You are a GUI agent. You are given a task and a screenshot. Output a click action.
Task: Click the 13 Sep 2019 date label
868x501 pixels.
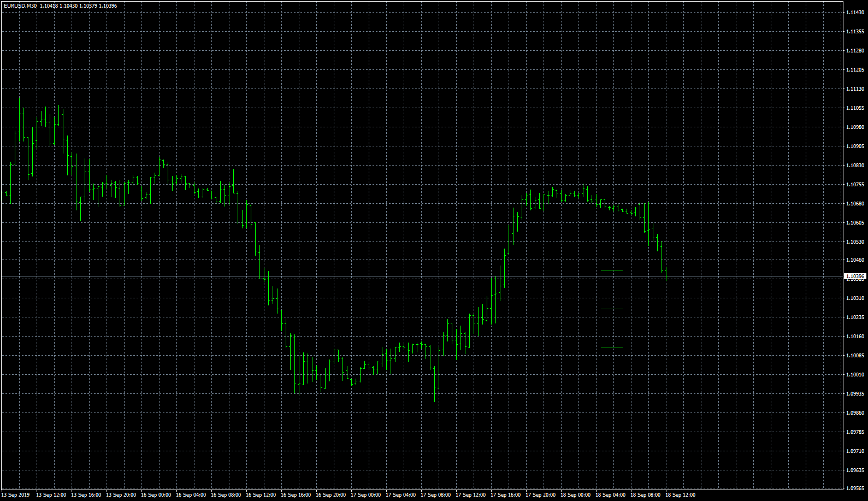click(16, 495)
